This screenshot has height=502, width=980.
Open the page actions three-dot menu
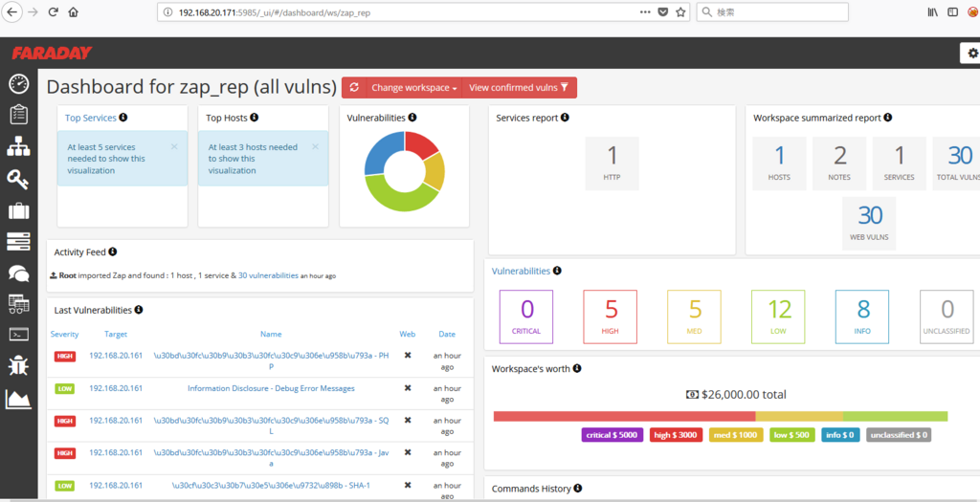coord(646,11)
